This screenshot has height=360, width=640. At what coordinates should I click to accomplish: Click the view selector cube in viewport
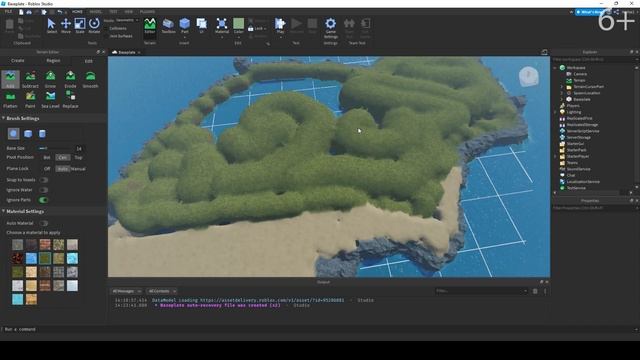click(529, 76)
